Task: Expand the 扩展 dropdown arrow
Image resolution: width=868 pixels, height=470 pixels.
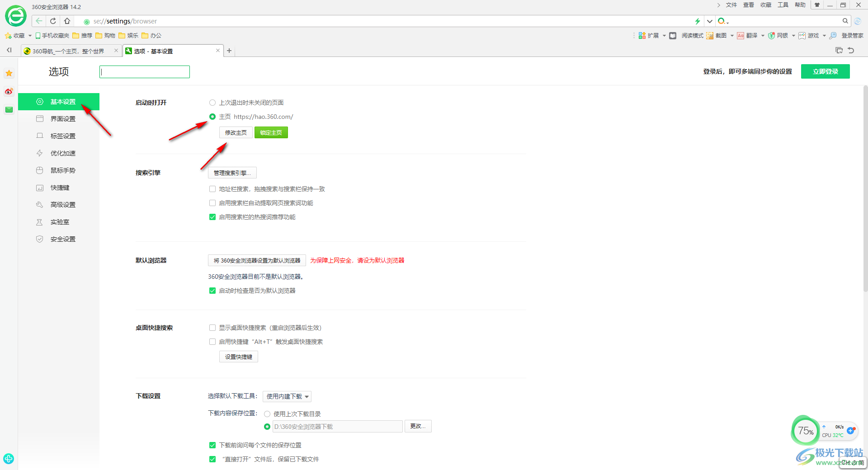Action: (x=664, y=36)
